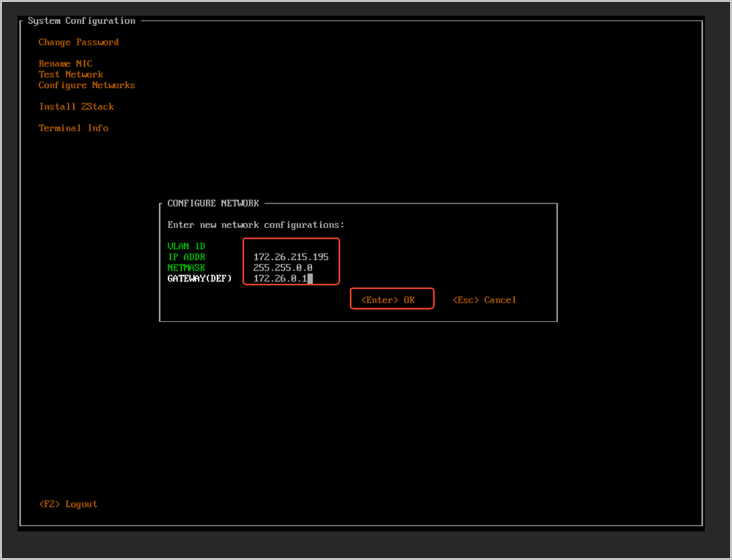This screenshot has height=560, width=732.
Task: Click the IP ADDR field value 172.26.215.195
Action: tap(290, 257)
